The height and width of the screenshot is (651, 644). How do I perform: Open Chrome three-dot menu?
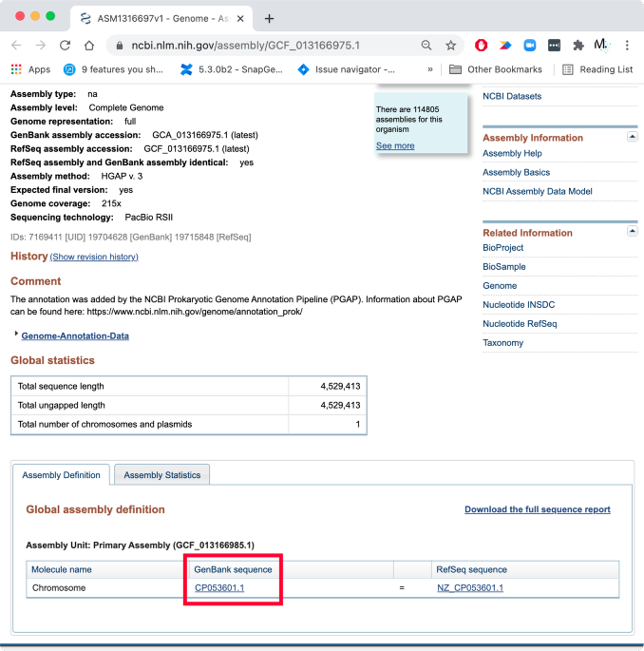click(627, 46)
